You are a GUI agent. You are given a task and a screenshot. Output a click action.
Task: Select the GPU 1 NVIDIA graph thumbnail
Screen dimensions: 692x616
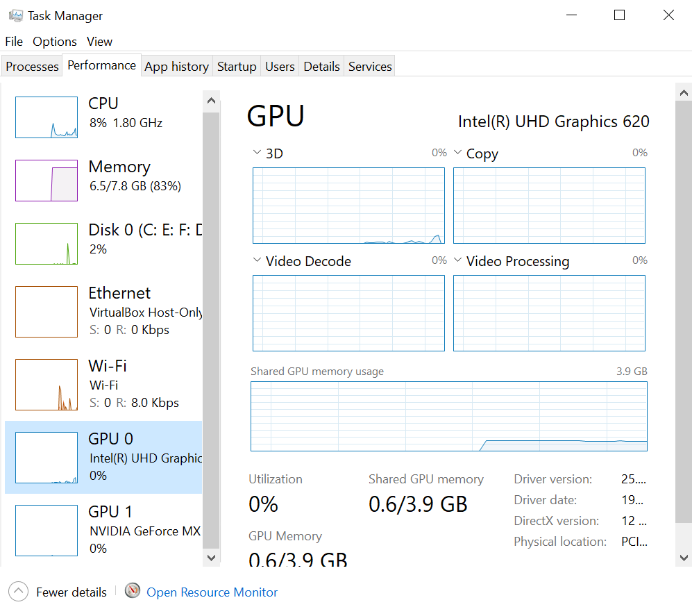point(47,531)
